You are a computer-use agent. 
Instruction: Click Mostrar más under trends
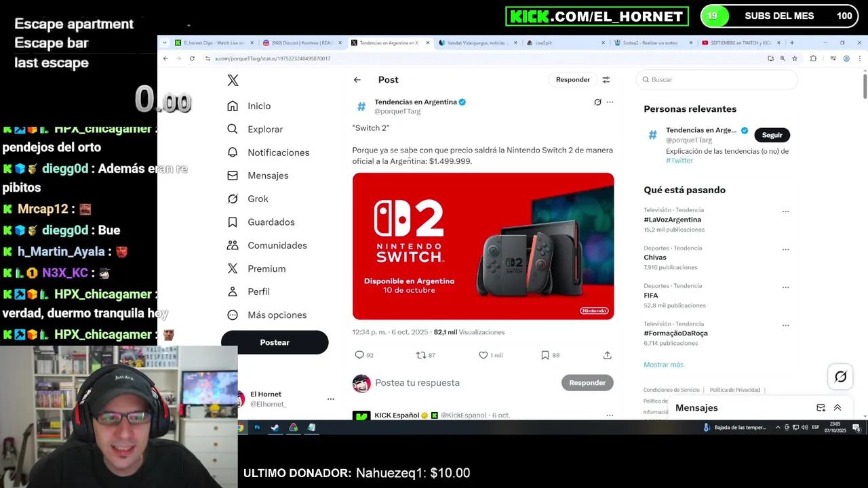[x=663, y=365]
